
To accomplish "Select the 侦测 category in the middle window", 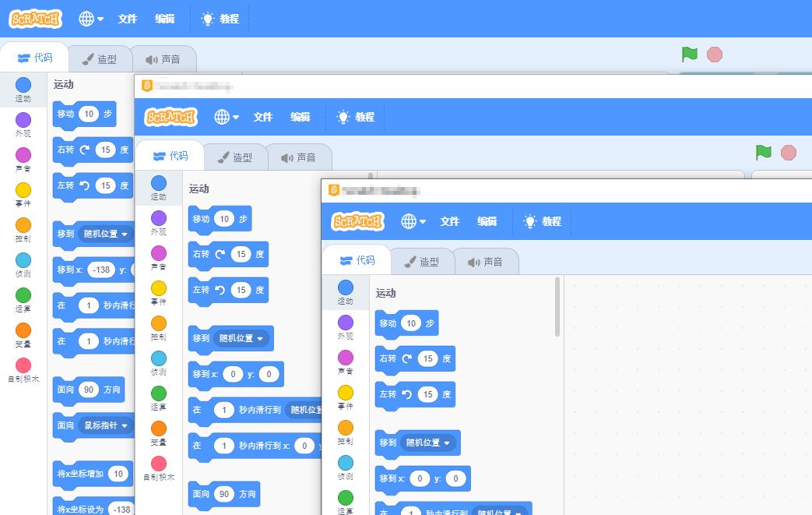I will click(x=159, y=364).
